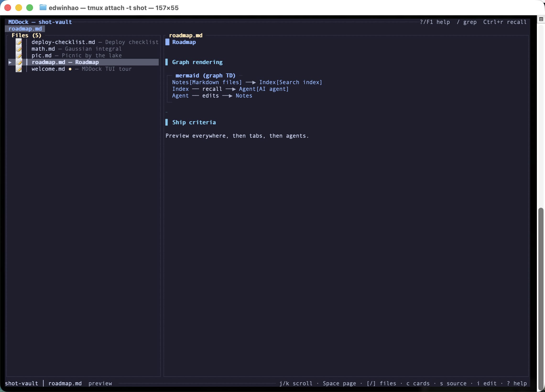The height and width of the screenshot is (392, 545).
Task: Click the Roadmap heading in preview
Action: tap(184, 42)
